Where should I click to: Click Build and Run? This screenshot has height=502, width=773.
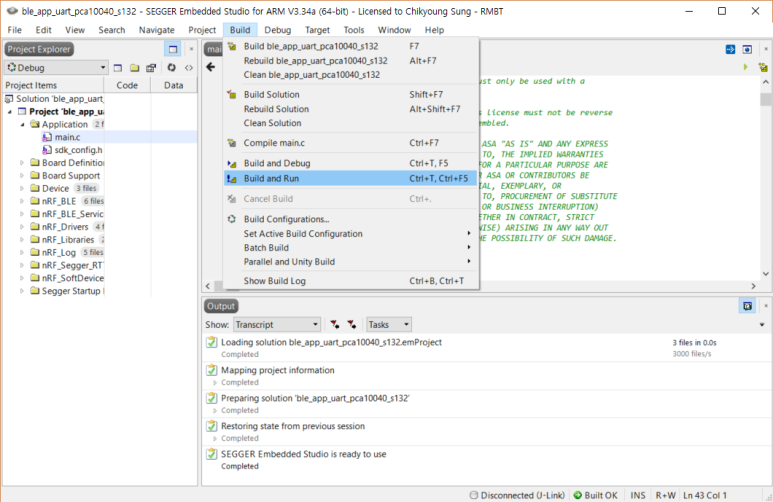coord(351,179)
